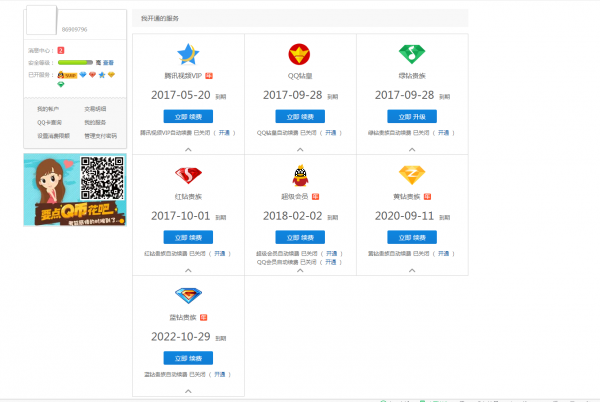Enable 腾讯视频VIP auto-renew via 开通 link
The image size is (600, 402).
tap(224, 133)
